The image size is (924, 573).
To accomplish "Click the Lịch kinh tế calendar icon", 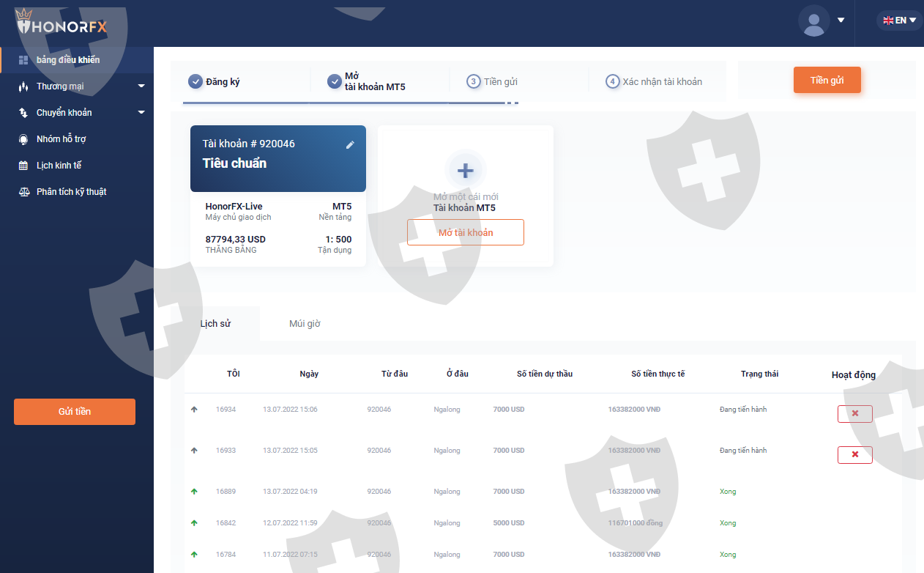I will click(x=23, y=166).
